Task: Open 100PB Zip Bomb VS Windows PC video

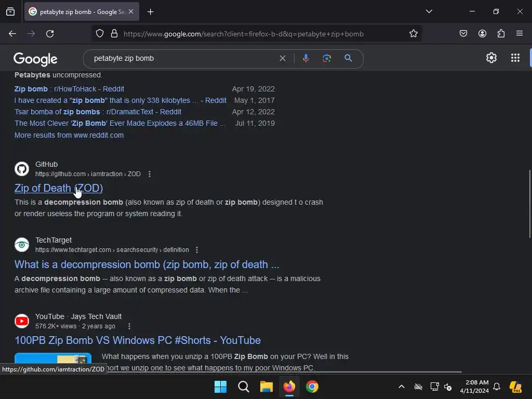Action: pos(137,340)
